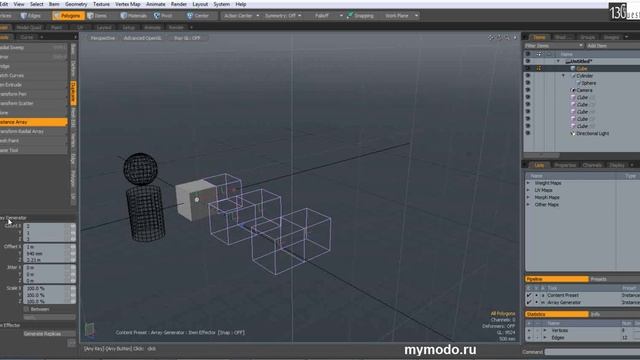Select Transform Radial Array tool
This screenshot has width=640, height=360.
click(x=33, y=131)
